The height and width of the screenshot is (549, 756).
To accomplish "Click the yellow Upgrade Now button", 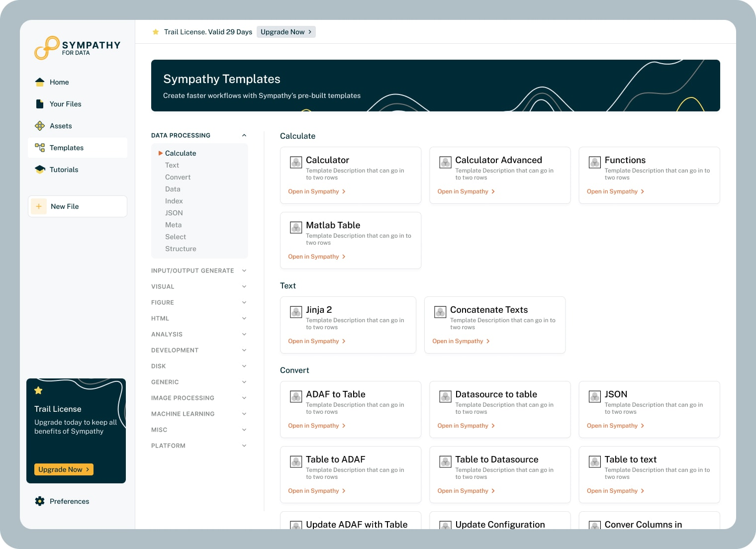I will [64, 469].
